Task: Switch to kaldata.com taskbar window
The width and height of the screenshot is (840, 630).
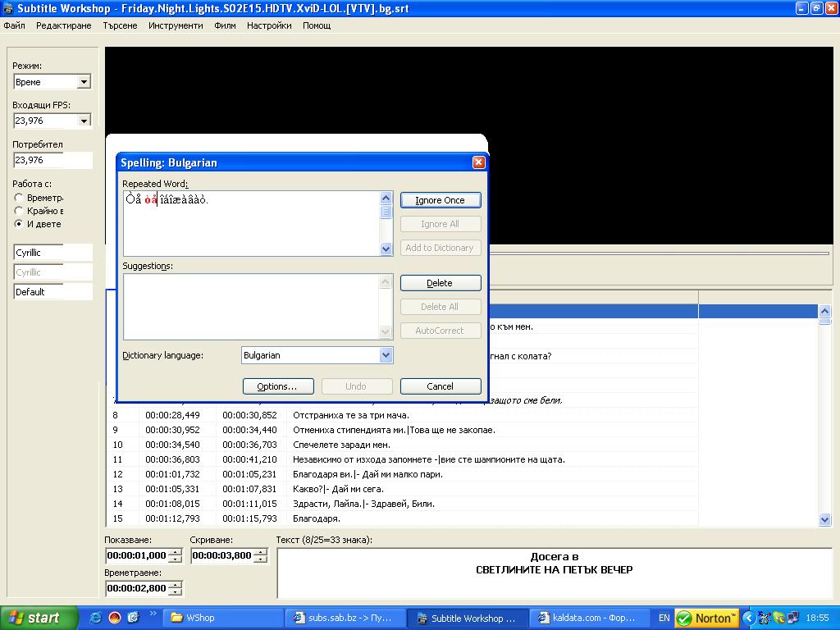Action: tap(589, 618)
